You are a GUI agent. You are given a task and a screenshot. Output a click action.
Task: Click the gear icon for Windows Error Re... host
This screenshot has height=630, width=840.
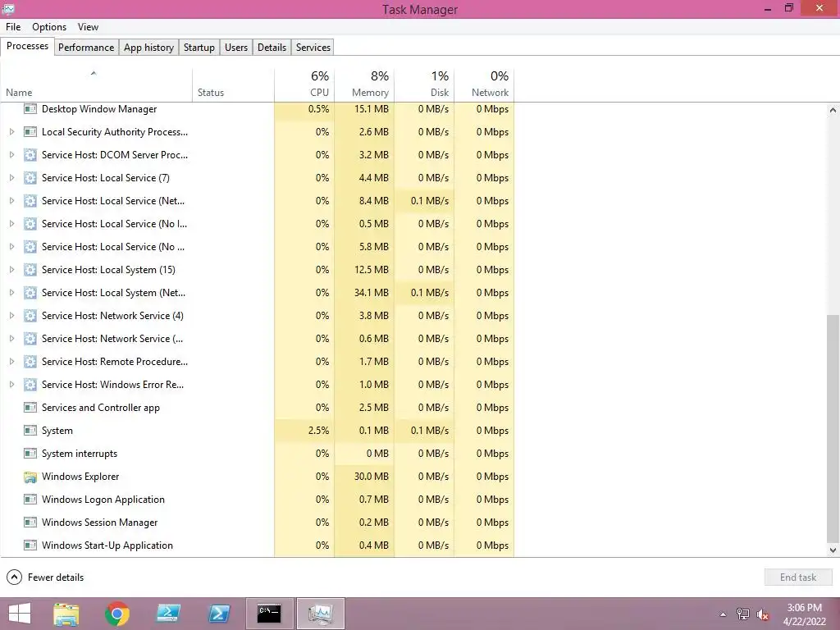point(30,385)
